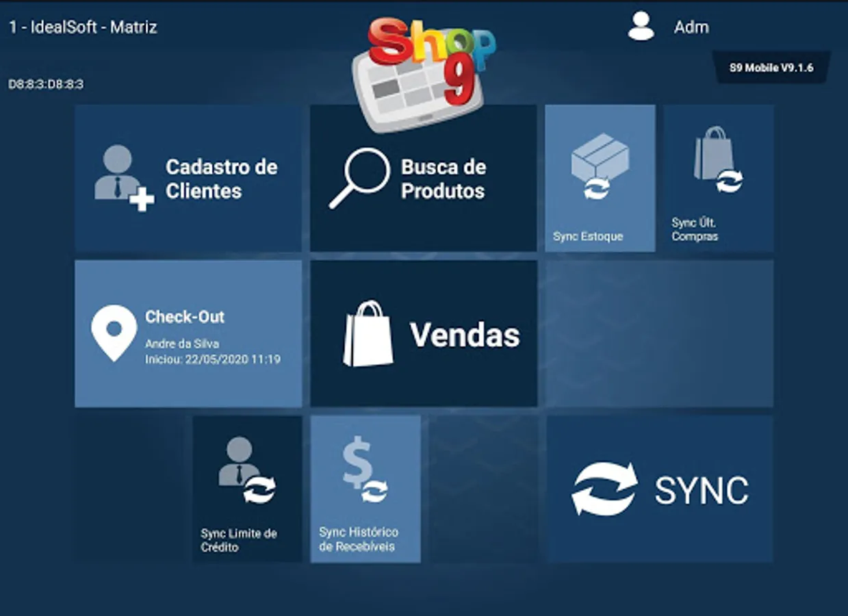The height and width of the screenshot is (616, 848).
Task: Tap the Sync Estoque box icon
Action: (600, 166)
